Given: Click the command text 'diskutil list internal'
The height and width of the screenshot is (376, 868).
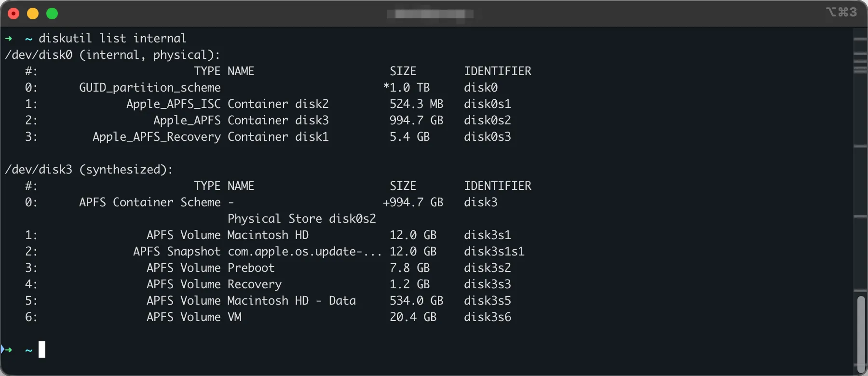Looking at the screenshot, I should (112, 39).
